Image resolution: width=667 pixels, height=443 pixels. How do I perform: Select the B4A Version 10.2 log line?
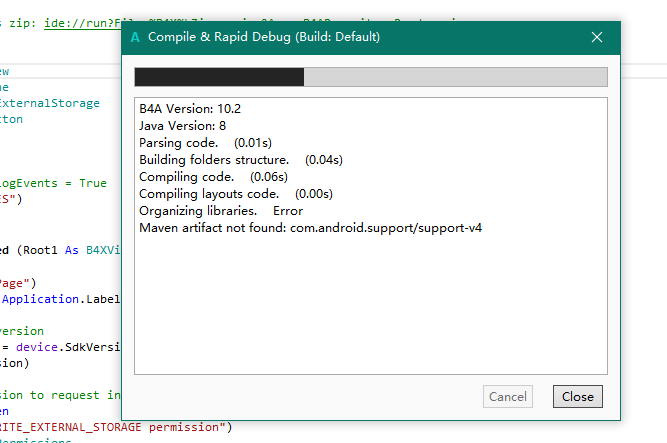(x=190, y=109)
